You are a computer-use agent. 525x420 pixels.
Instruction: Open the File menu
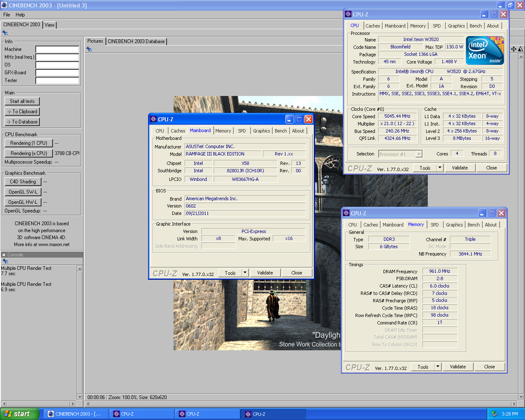[7, 15]
